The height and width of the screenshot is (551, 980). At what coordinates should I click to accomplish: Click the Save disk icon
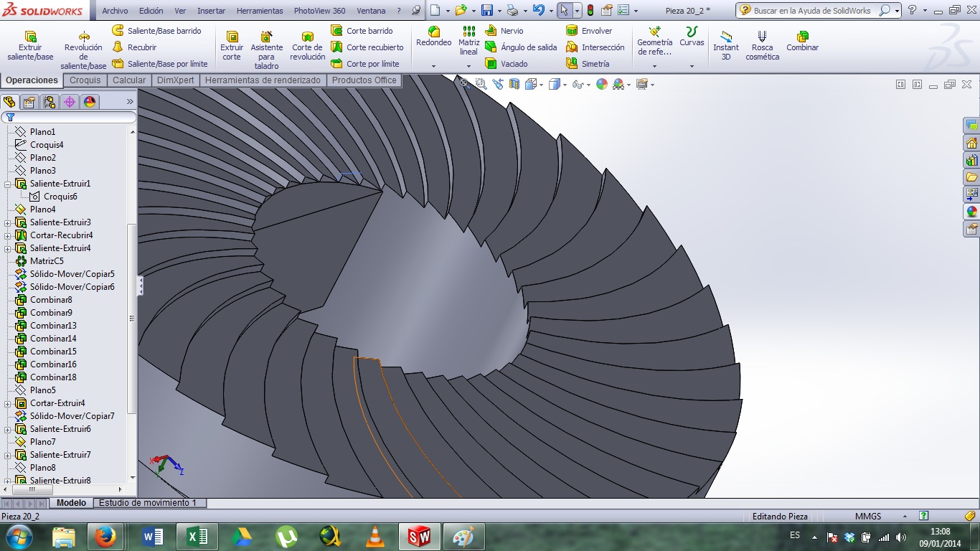tap(486, 10)
